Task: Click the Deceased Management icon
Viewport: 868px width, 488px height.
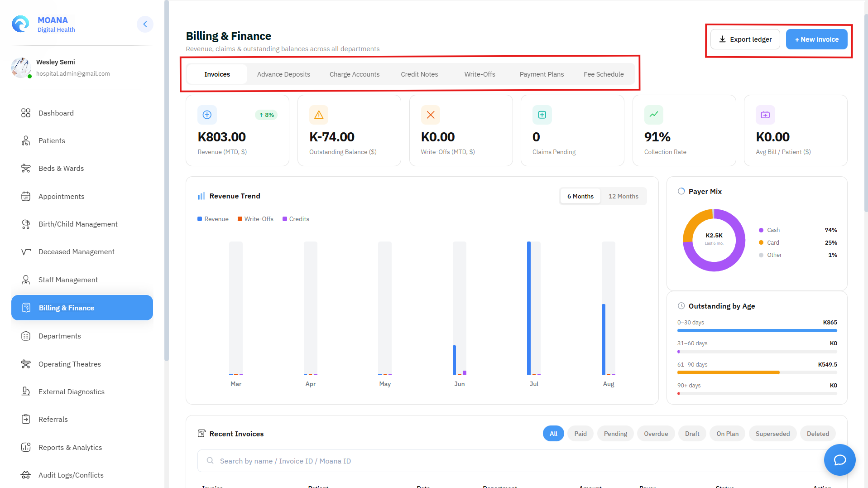Action: point(26,251)
